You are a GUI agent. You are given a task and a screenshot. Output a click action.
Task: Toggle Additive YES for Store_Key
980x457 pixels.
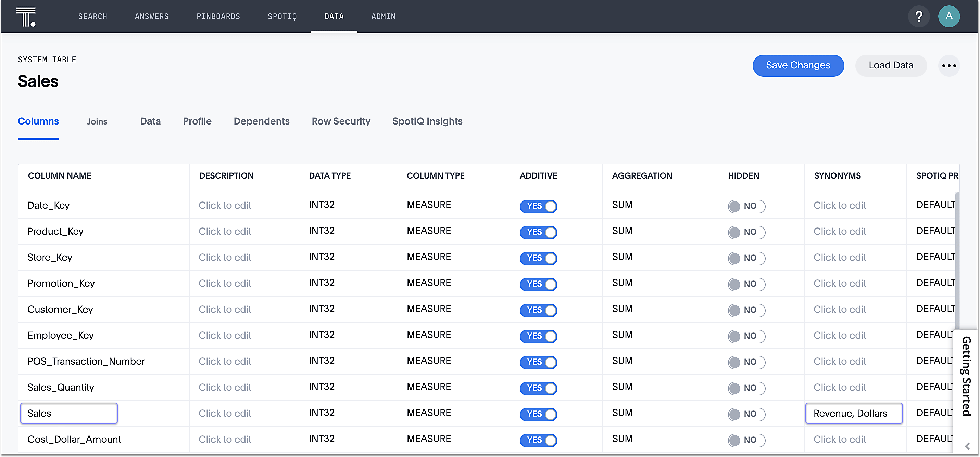(539, 258)
